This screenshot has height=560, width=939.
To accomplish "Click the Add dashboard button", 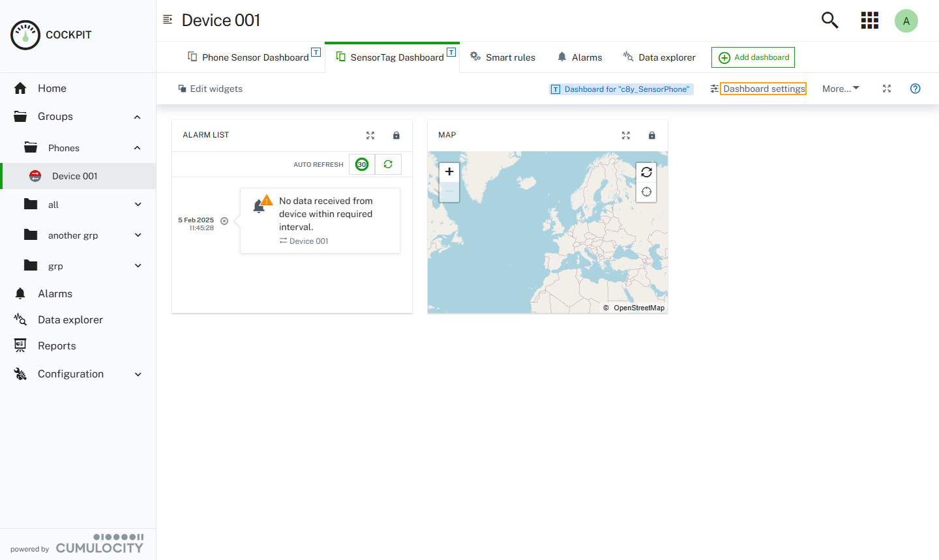I will [x=753, y=57].
